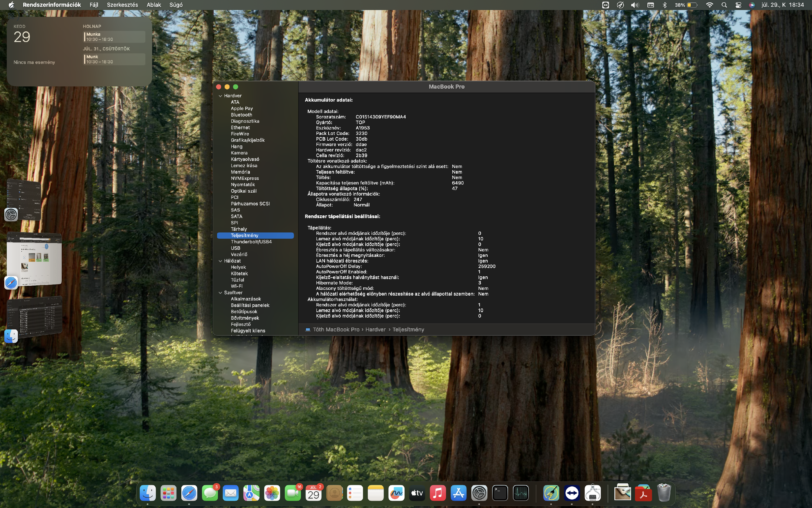Open the Súgó menu
Viewport: 812px width, 508px height.
(x=176, y=5)
